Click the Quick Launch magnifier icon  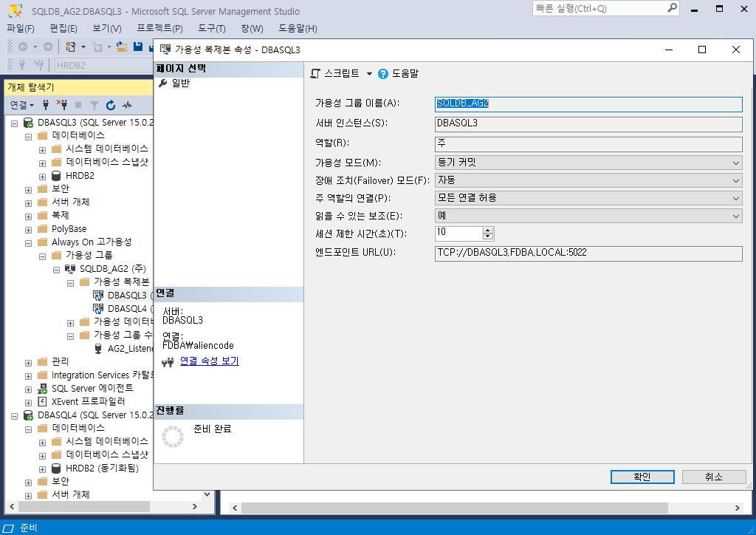672,8
